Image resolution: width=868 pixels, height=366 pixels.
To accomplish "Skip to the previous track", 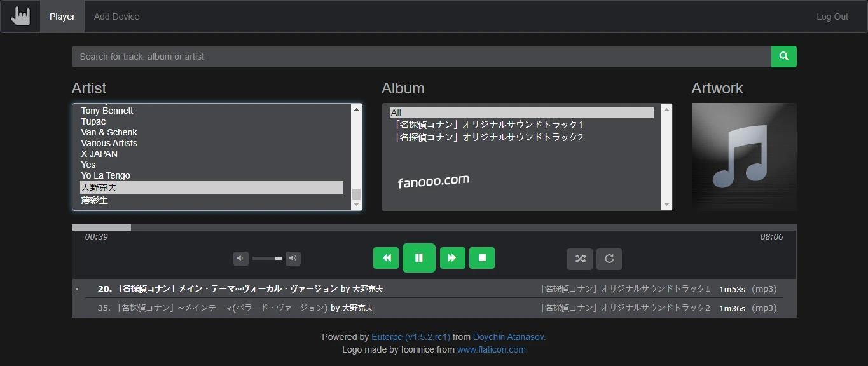I will click(x=386, y=258).
